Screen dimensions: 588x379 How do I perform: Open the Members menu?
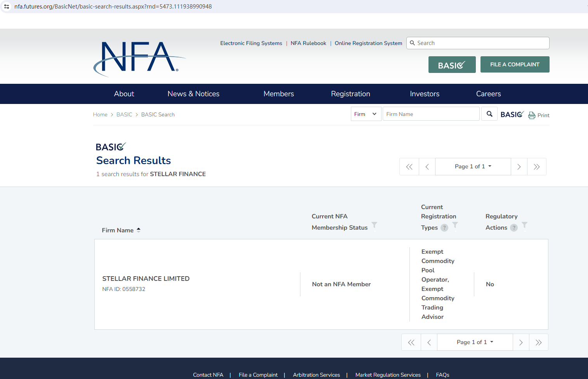click(x=278, y=94)
